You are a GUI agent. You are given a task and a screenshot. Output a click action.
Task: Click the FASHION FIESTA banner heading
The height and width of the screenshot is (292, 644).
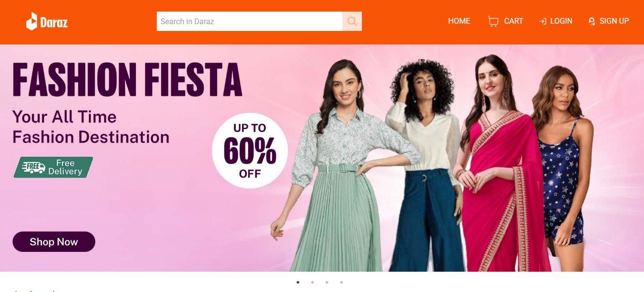point(127,80)
